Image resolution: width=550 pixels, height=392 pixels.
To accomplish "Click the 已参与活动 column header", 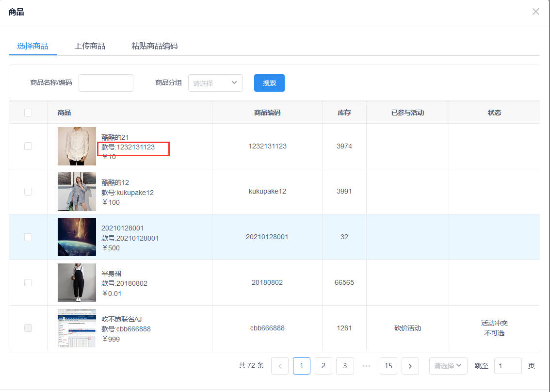I will point(407,113).
